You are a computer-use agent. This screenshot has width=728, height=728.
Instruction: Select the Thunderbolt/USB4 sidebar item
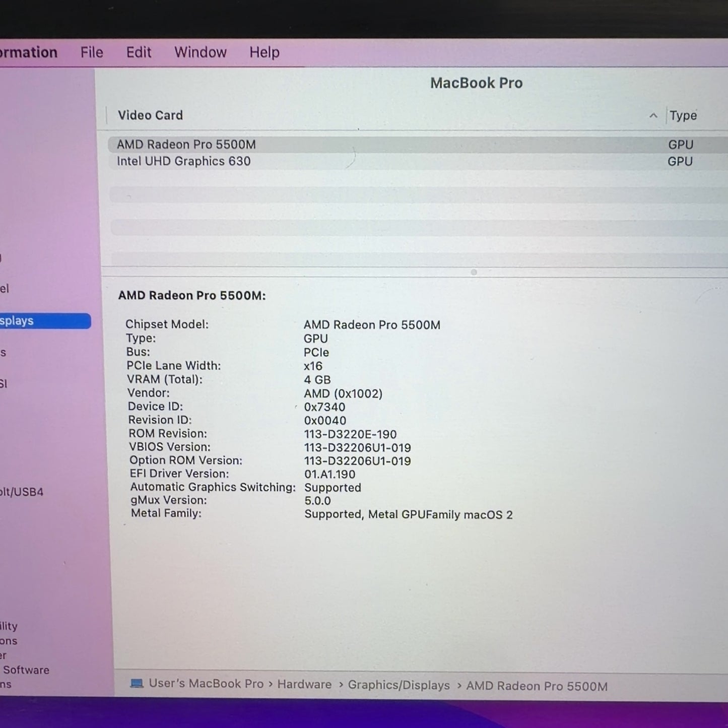(22, 492)
